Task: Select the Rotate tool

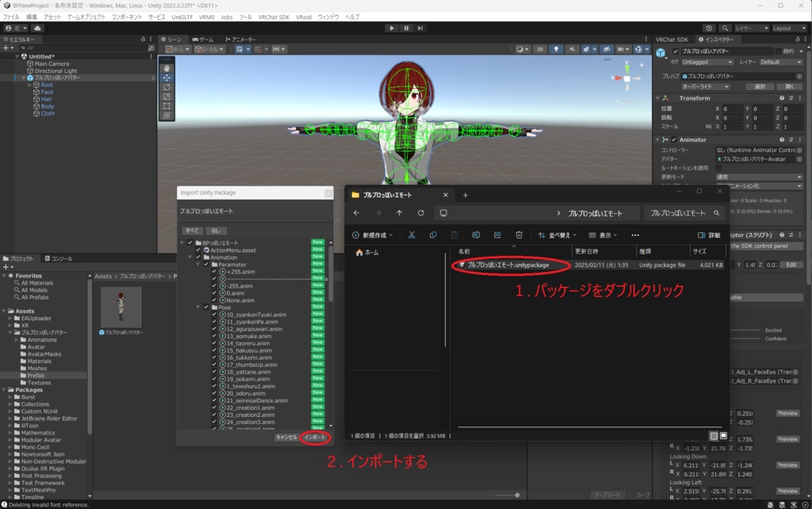Action: tap(167, 87)
